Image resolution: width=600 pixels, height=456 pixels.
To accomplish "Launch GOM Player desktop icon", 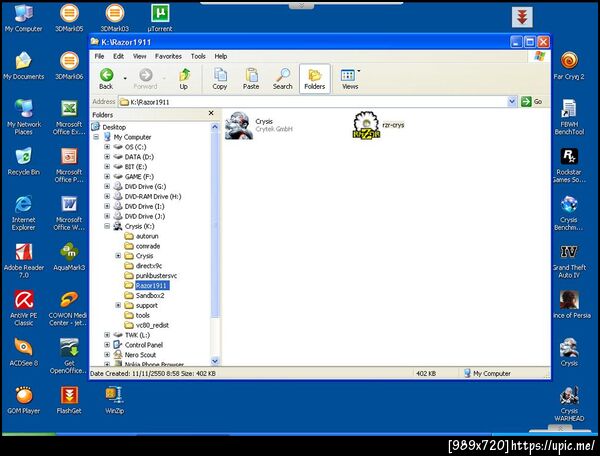I will [x=23, y=400].
